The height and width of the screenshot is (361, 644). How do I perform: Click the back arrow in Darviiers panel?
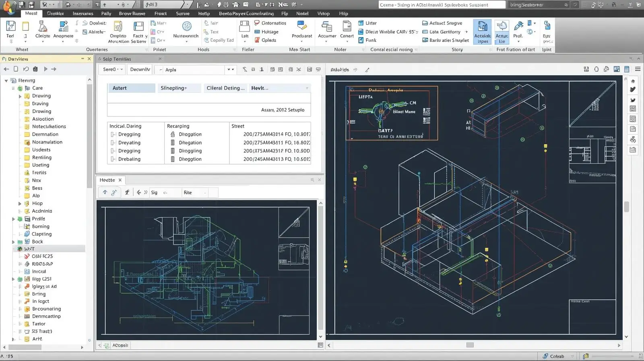6,69
